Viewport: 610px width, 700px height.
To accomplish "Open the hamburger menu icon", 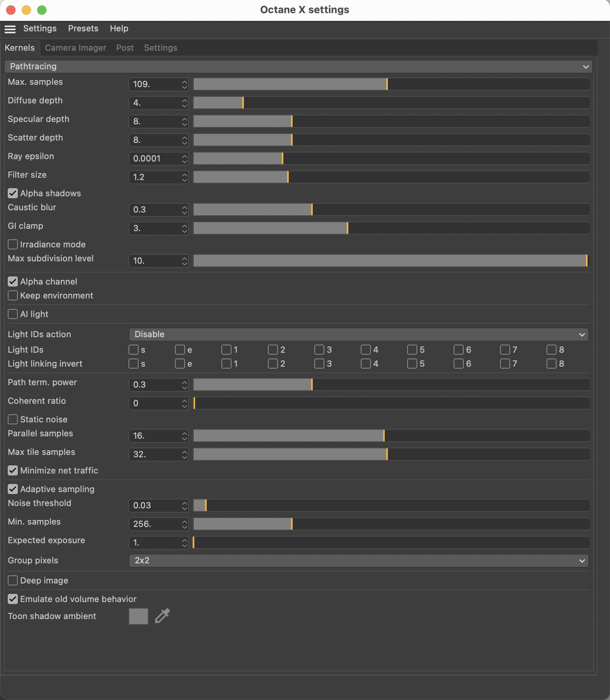I will click(10, 29).
